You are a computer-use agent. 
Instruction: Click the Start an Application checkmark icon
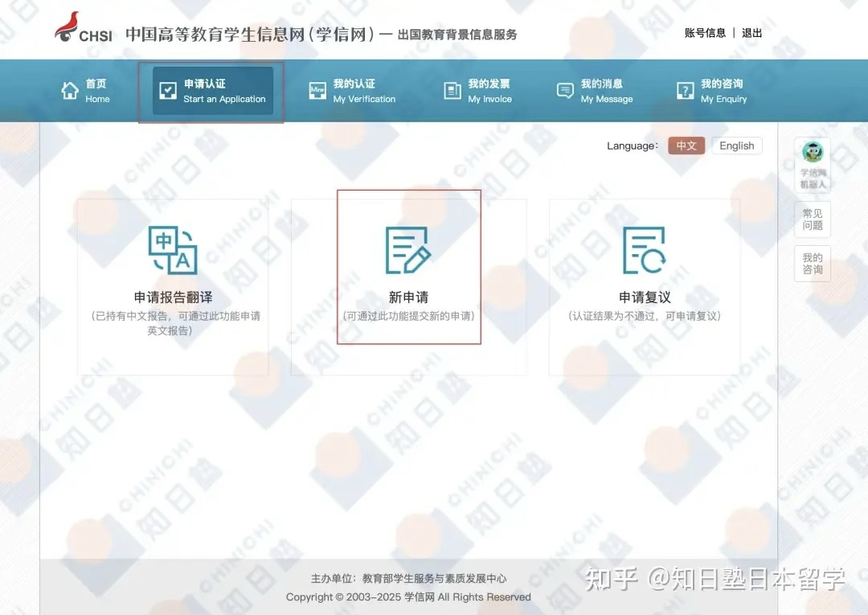[168, 91]
